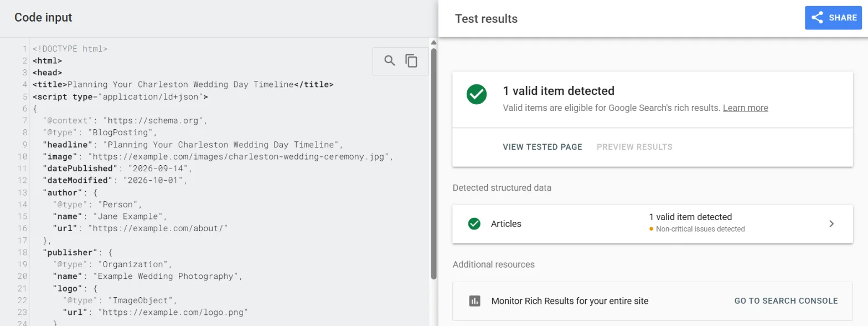Click the code editor vertical scrollbar thumb
868x326 pixels.
(434, 164)
